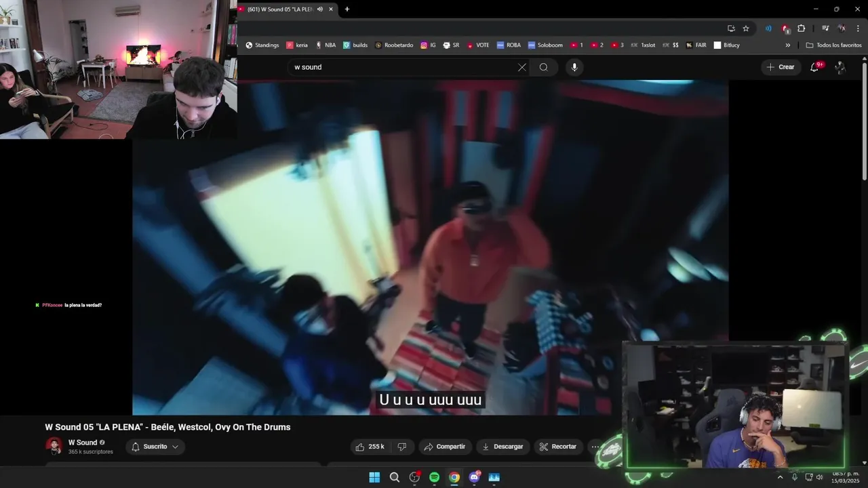Open the Soloboom bookmark

point(546,45)
